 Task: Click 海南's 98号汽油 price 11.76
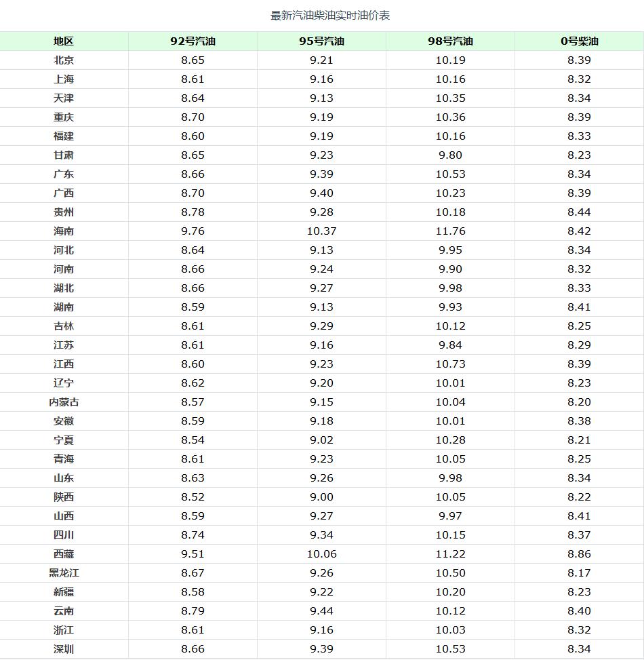point(450,231)
